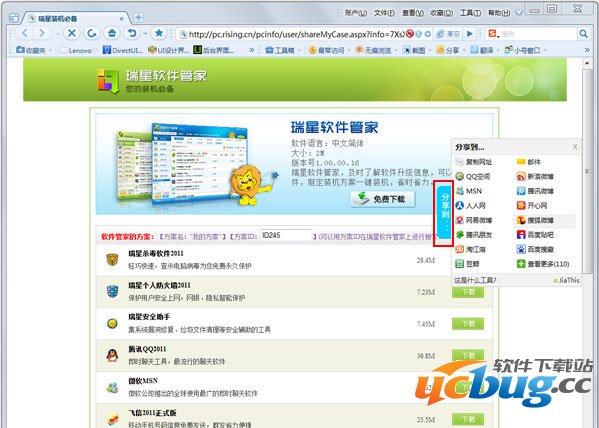Go back with the browser back arrow

[25, 34]
